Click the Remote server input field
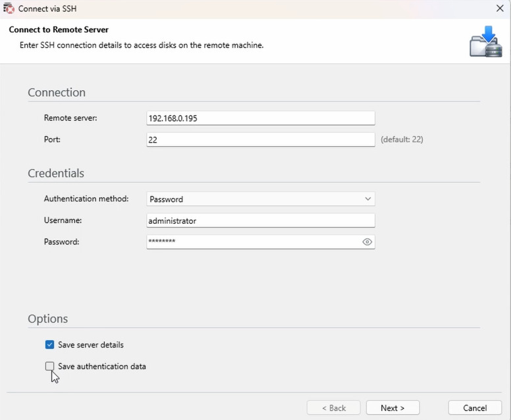Viewport: 511px width, 420px height. tap(261, 118)
